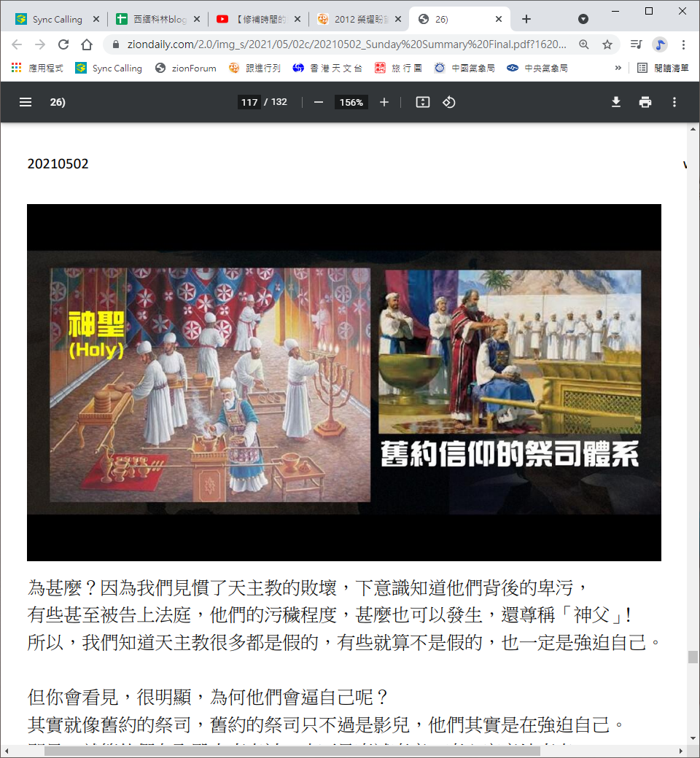Open the browser home page

point(87,45)
